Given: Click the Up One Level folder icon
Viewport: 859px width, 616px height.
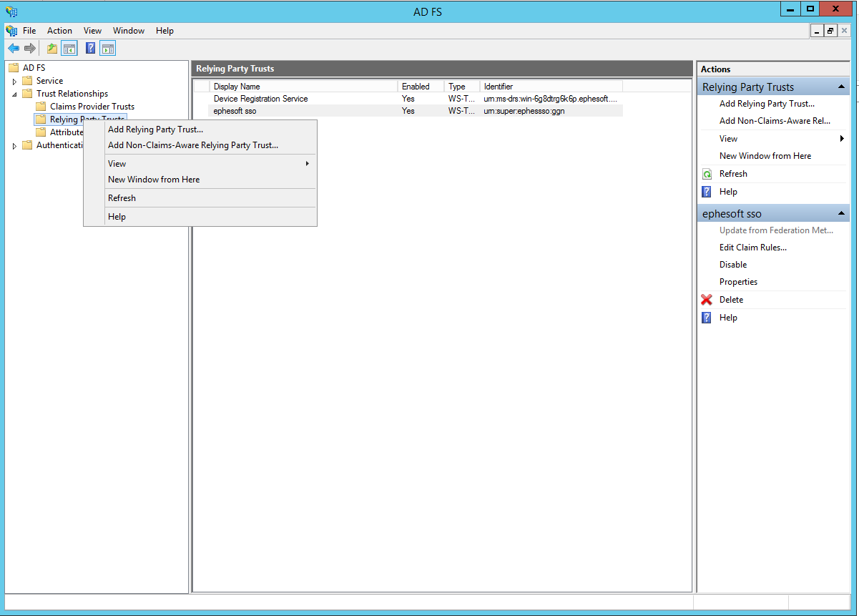Looking at the screenshot, I should coord(52,49).
